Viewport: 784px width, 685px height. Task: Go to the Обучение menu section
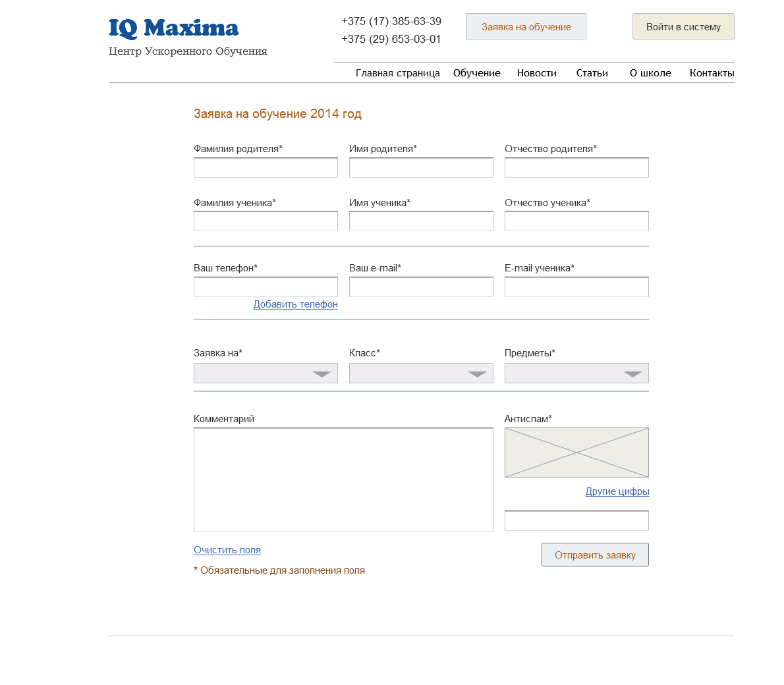click(476, 73)
